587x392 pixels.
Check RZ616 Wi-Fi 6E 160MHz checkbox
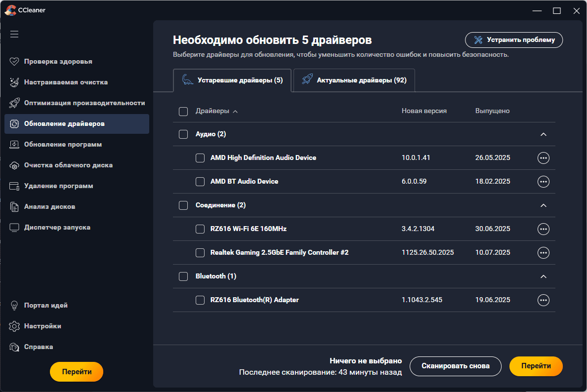(200, 229)
